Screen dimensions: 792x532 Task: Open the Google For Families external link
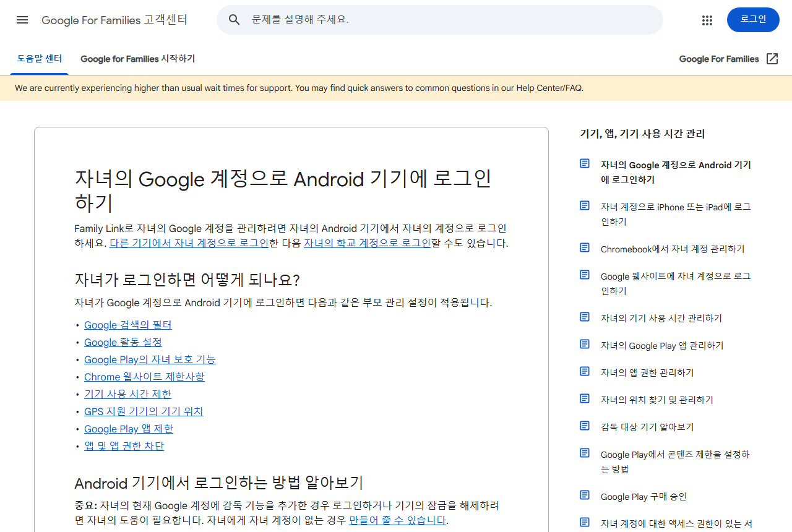tap(719, 59)
